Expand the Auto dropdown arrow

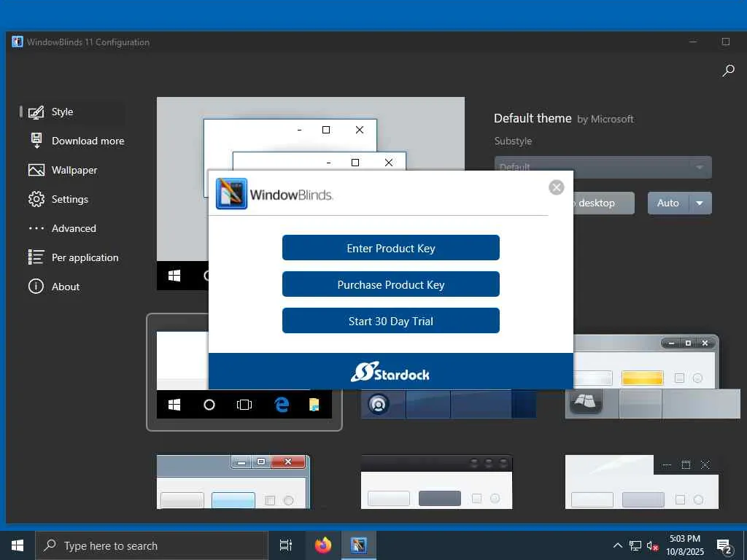point(700,203)
